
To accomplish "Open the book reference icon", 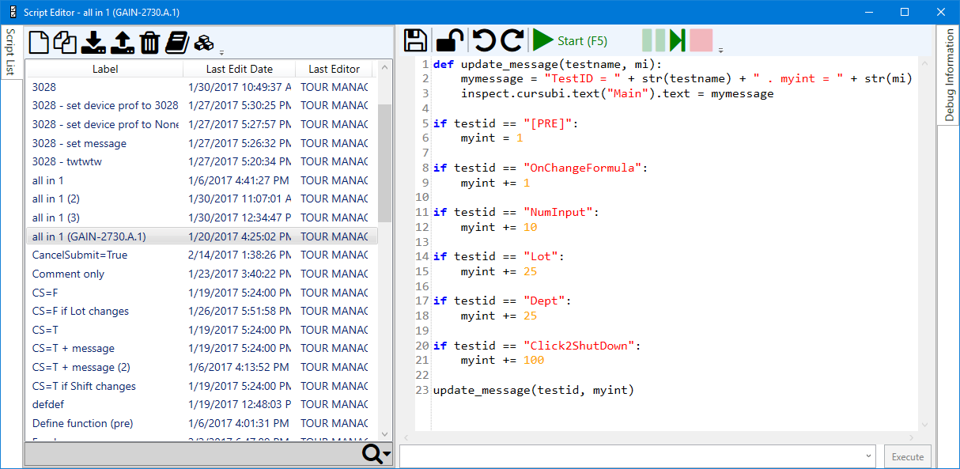I will (177, 42).
